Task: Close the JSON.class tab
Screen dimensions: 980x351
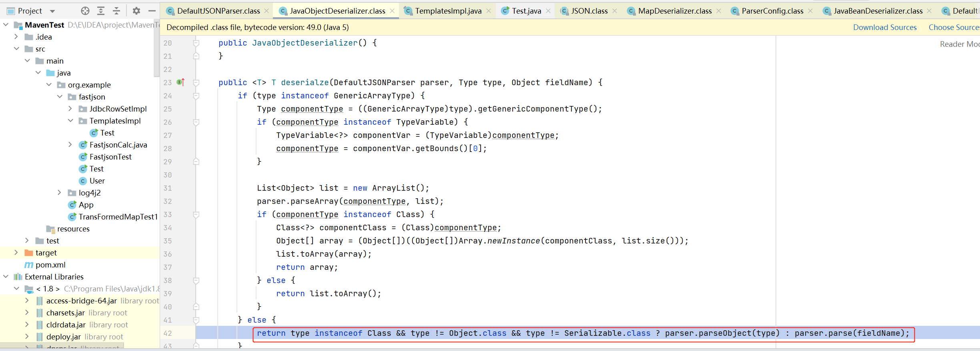Action: [615, 11]
